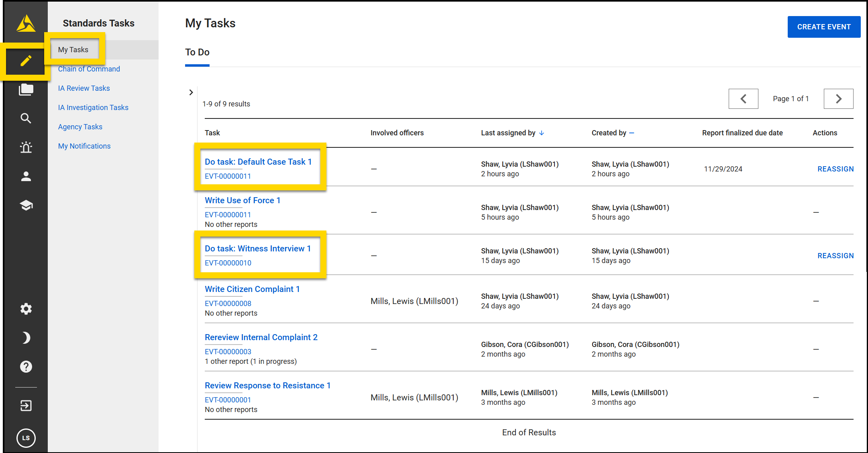
Task: Collapse the results panel with the chevron arrow
Action: point(191,92)
